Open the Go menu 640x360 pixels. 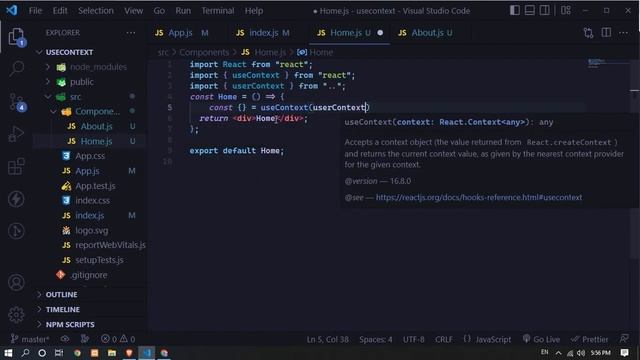click(159, 11)
